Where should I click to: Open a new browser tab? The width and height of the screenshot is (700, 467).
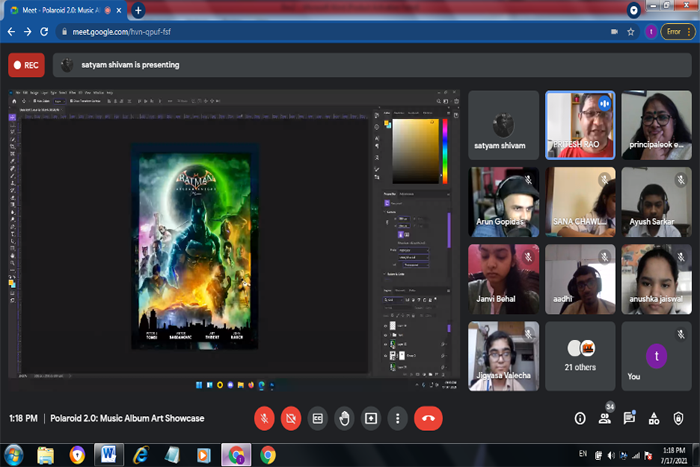click(138, 10)
